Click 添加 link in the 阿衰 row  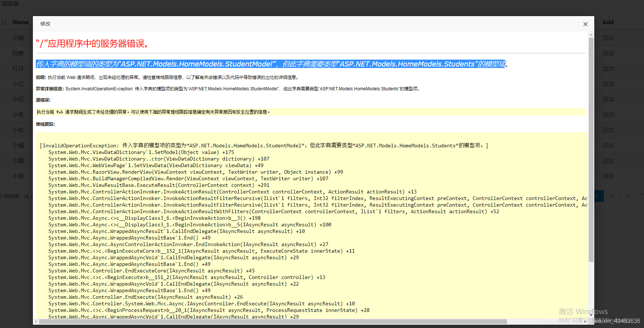(x=608, y=53)
